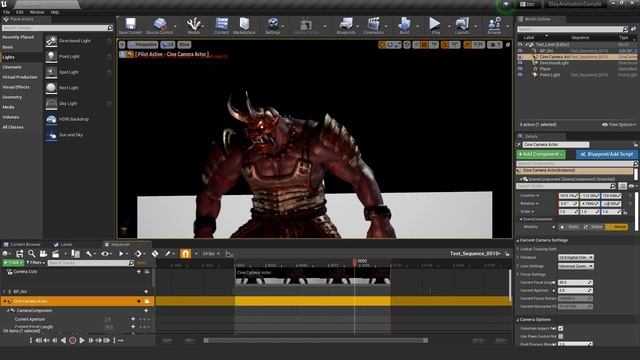Select the Point Light placement icon
This screenshot has height=360, width=640.
click(x=51, y=56)
